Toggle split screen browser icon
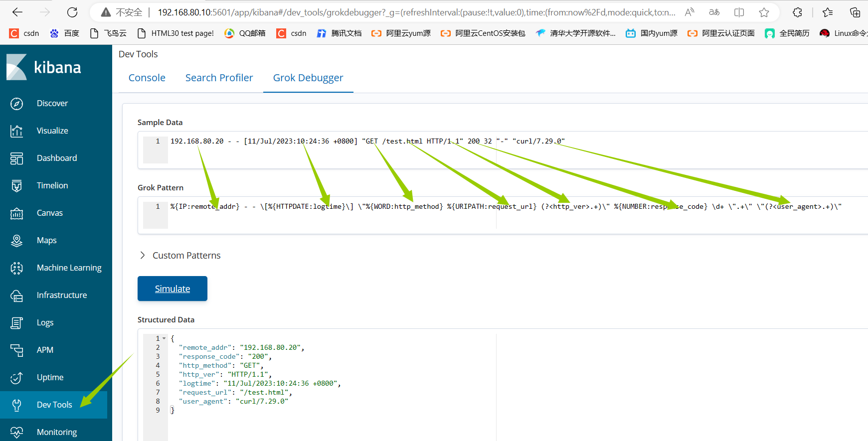868x441 pixels. [x=739, y=12]
